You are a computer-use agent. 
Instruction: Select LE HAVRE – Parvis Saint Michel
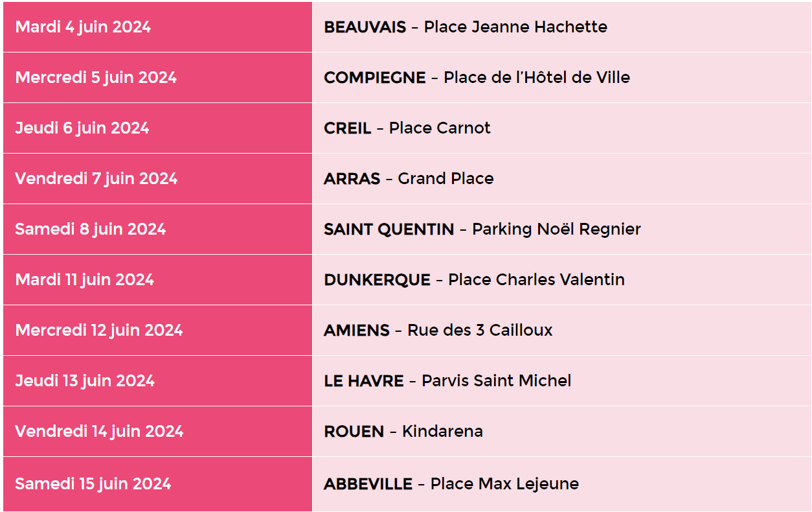pos(447,381)
